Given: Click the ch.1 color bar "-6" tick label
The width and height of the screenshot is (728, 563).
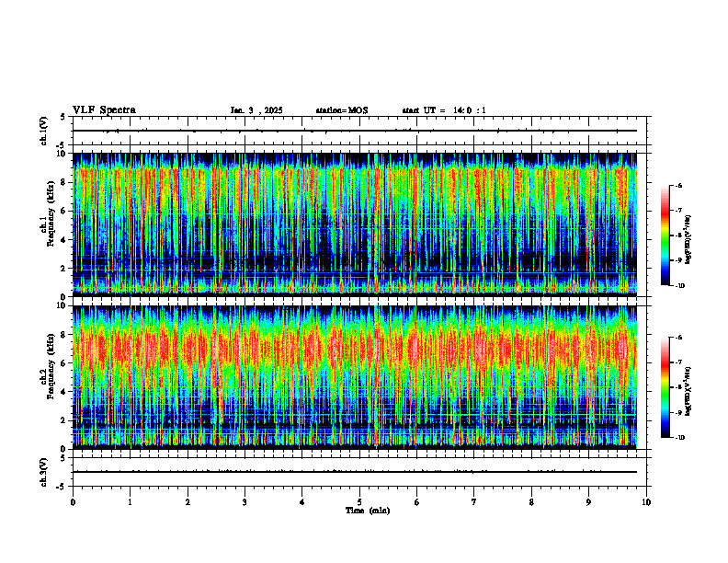Looking at the screenshot, I should point(678,186).
